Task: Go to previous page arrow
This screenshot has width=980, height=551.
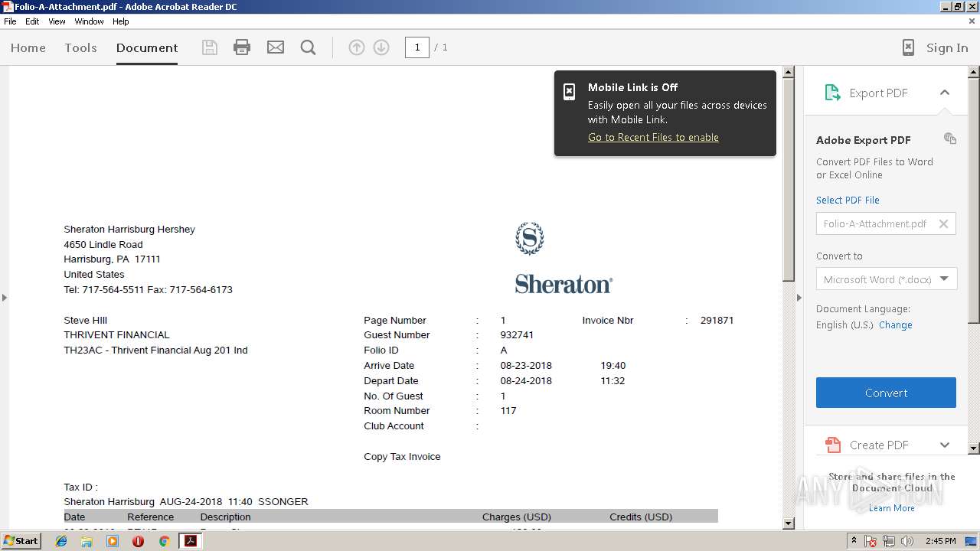Action: pos(357,47)
